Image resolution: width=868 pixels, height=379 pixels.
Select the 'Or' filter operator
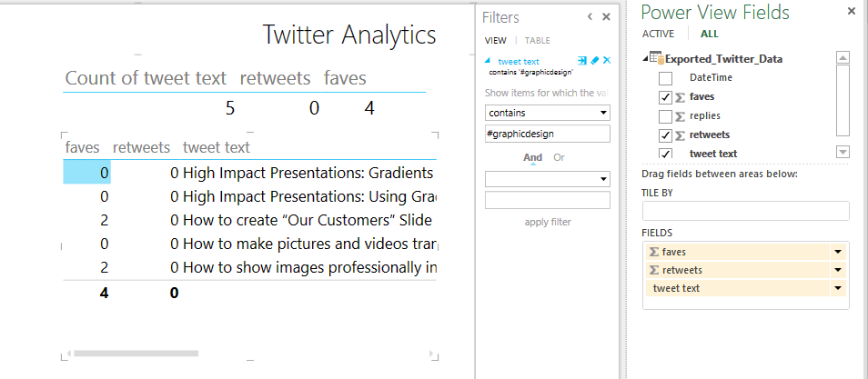pyautogui.click(x=559, y=157)
